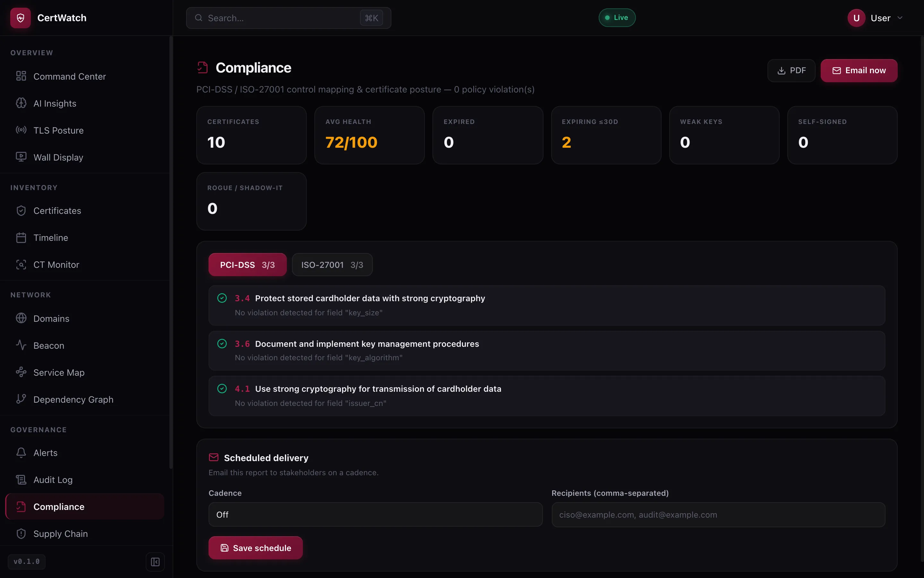This screenshot has width=924, height=578.
Task: Go to Domains globe item
Action: click(85, 319)
